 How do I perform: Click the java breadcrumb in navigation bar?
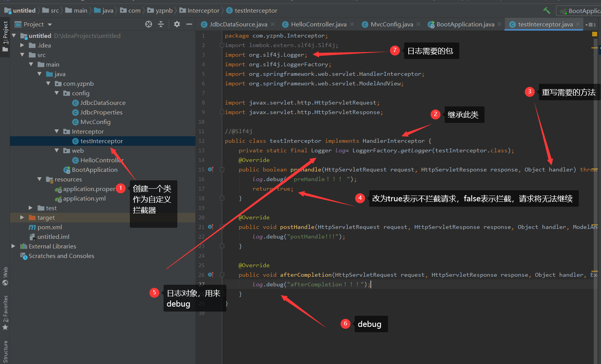point(104,11)
